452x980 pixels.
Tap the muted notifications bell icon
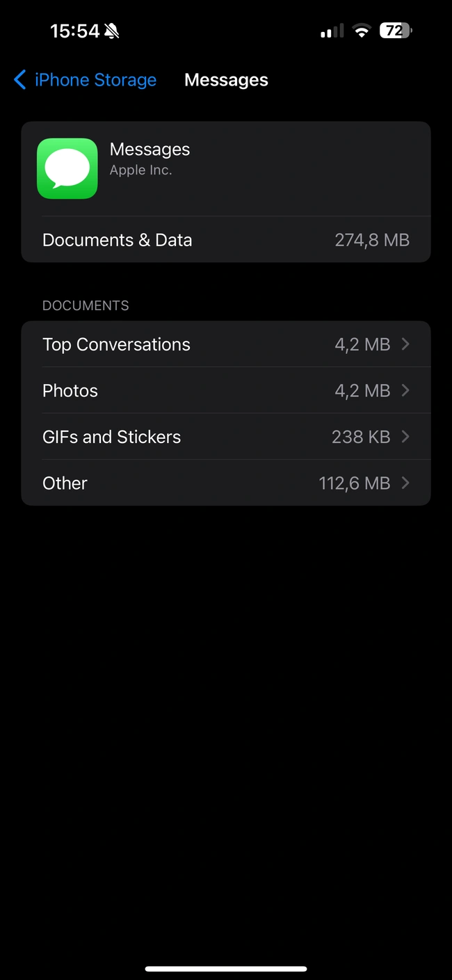coord(110,30)
